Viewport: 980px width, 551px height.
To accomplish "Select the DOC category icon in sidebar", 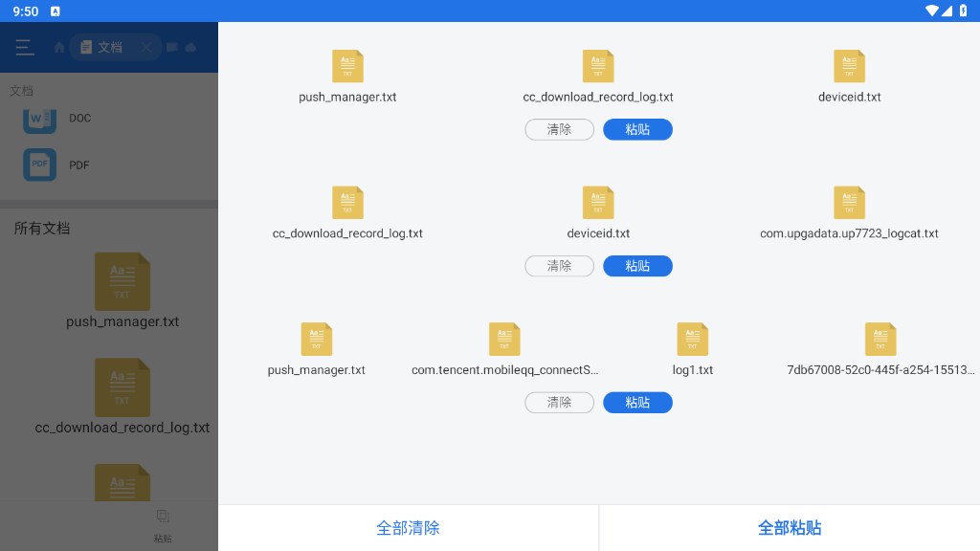I will tap(39, 118).
